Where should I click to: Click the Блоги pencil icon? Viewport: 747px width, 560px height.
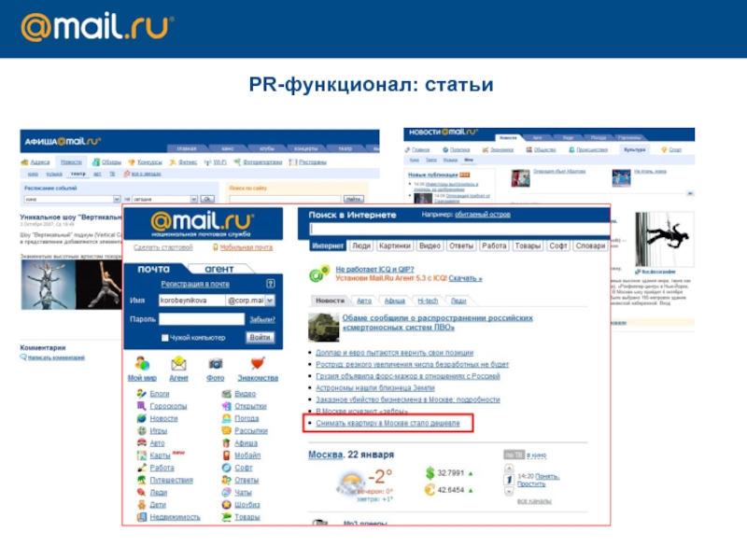tap(142, 393)
